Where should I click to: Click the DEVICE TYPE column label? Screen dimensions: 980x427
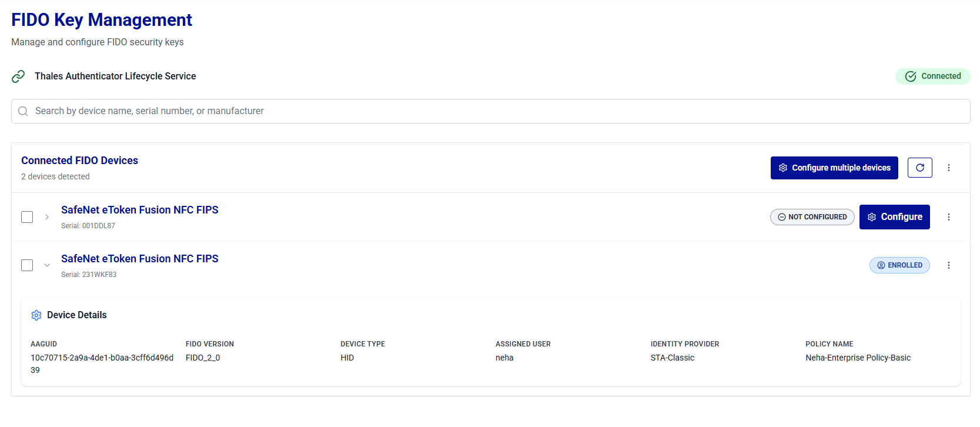click(363, 344)
